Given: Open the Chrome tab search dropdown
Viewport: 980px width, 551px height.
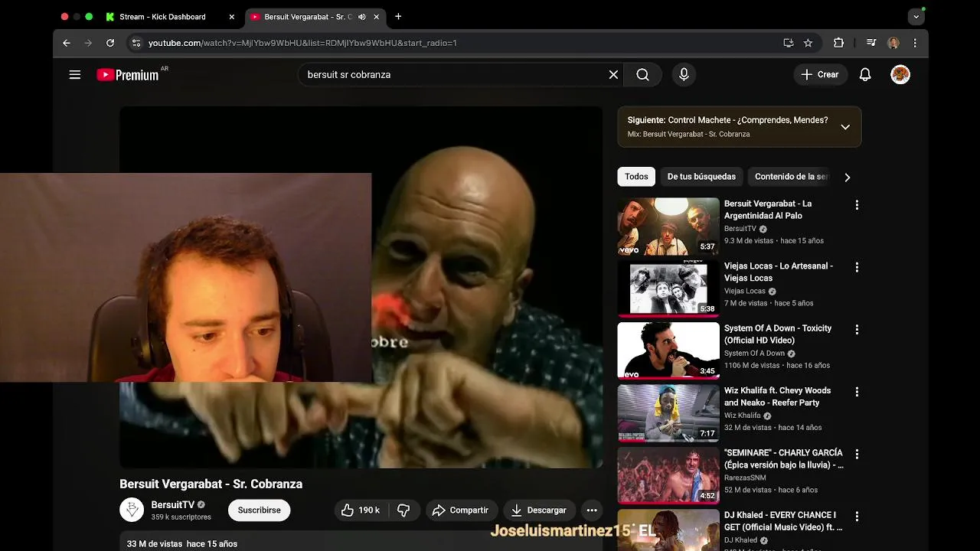Looking at the screenshot, I should tap(916, 17).
